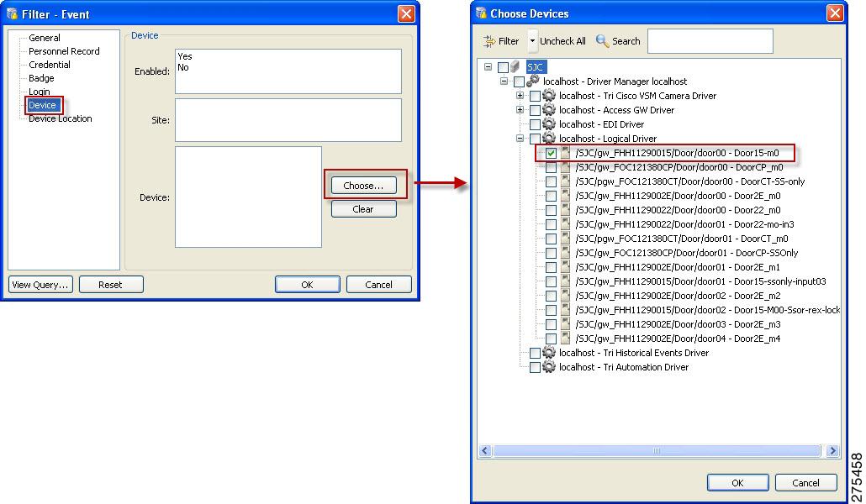The image size is (866, 504).
Task: Click the SJC site icon in tree
Action: 515,67
